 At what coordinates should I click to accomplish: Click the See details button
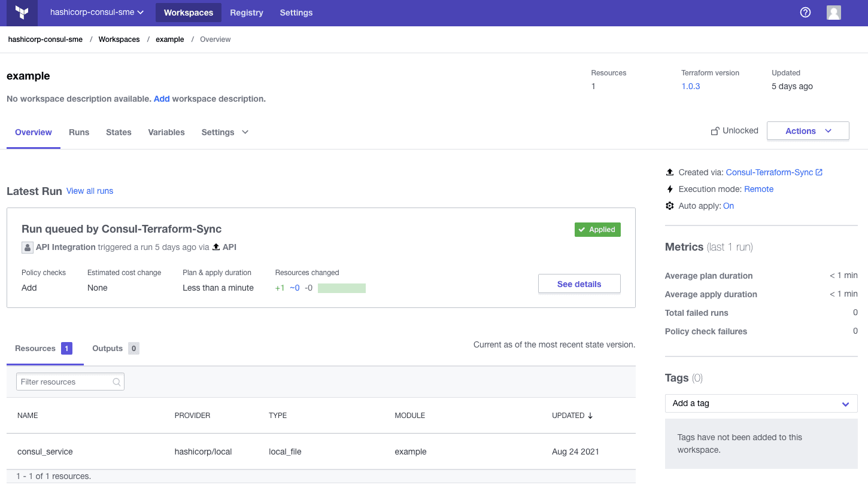click(579, 284)
